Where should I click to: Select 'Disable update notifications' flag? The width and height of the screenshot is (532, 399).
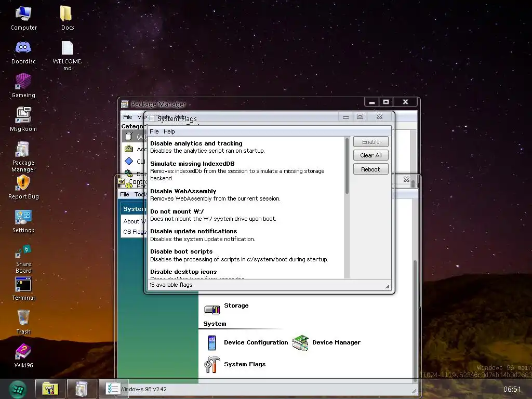point(246,235)
